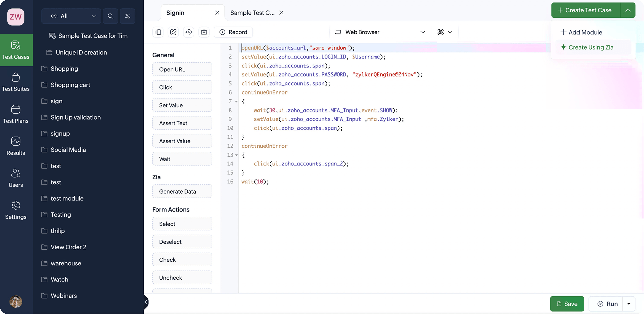Screen dimensions: 644x314
Task: Open the Watch folder
Action: (x=55, y=280)
